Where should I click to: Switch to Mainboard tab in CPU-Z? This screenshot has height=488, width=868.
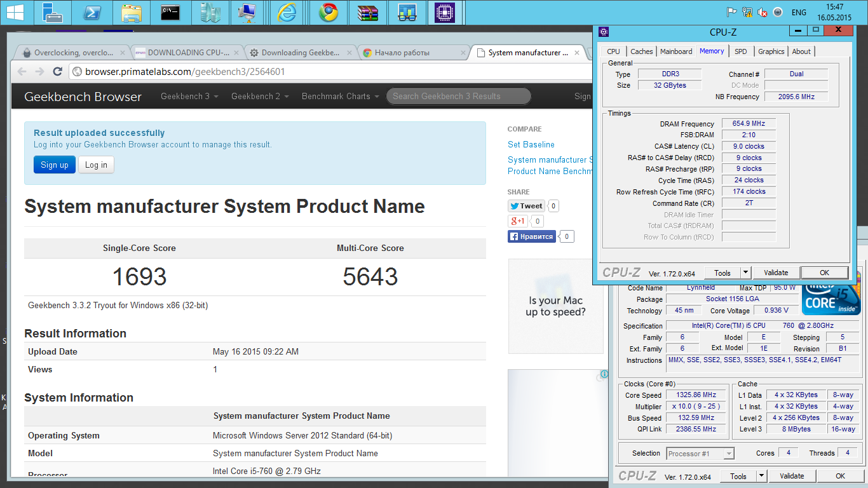pyautogui.click(x=676, y=51)
